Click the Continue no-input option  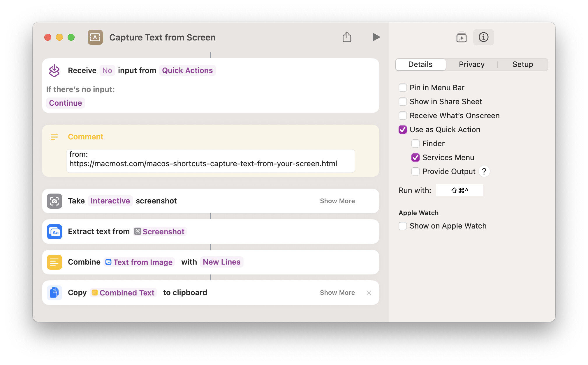tap(66, 103)
